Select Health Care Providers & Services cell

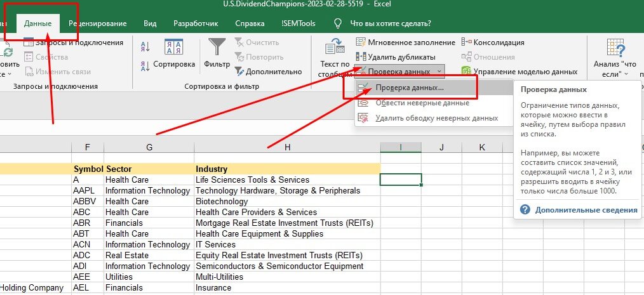[x=287, y=212]
